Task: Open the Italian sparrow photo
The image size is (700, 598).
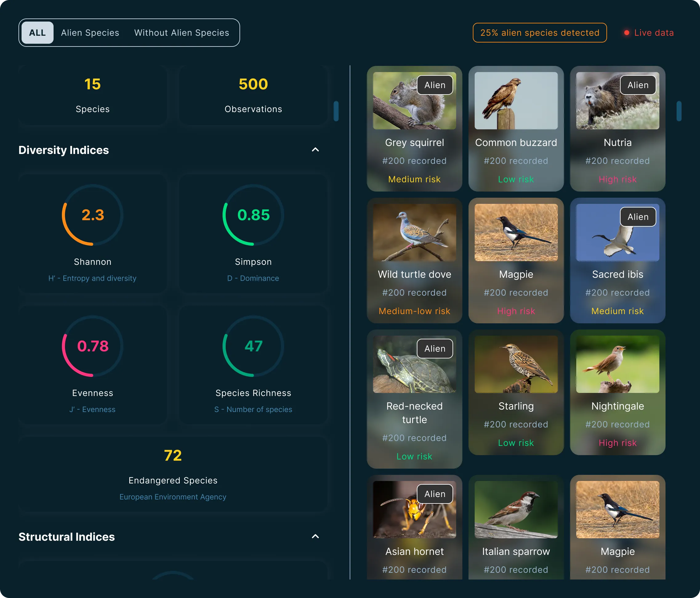Action: (x=516, y=510)
